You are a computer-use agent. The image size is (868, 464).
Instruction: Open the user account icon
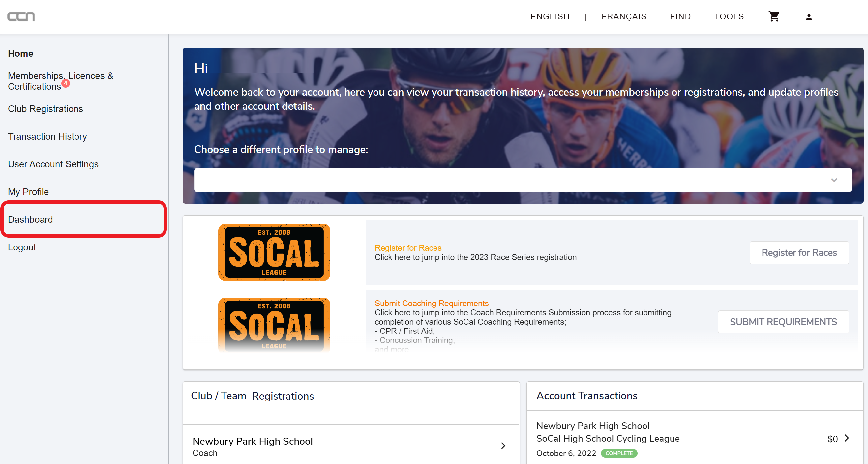click(809, 17)
